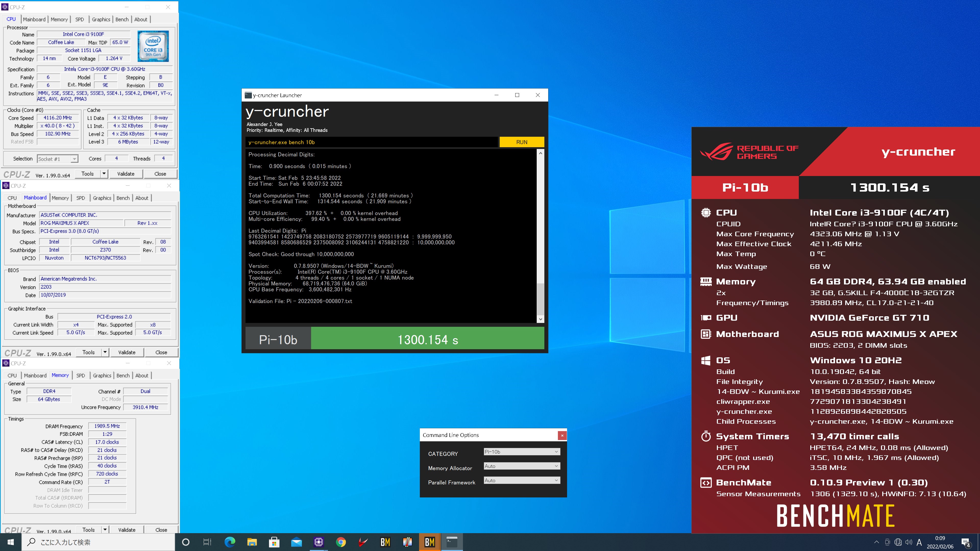Click the Intel Core i3 logo in CPU-Z
This screenshot has height=551, width=980.
(x=153, y=46)
